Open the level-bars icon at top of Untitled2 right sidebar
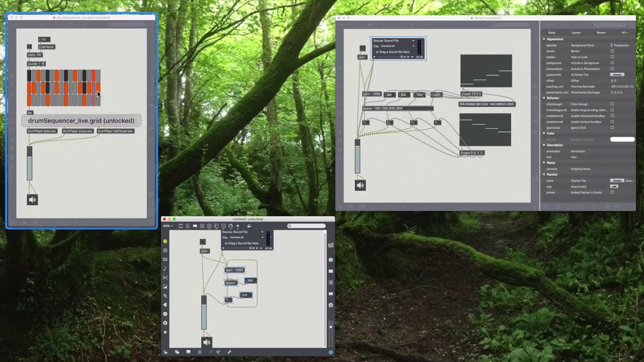The height and width of the screenshot is (362, 644). tap(331, 245)
